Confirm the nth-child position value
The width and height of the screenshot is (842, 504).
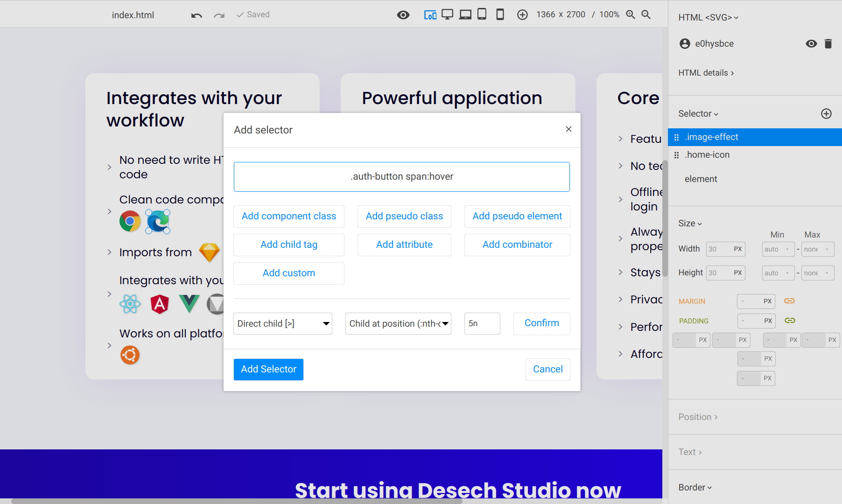click(542, 323)
